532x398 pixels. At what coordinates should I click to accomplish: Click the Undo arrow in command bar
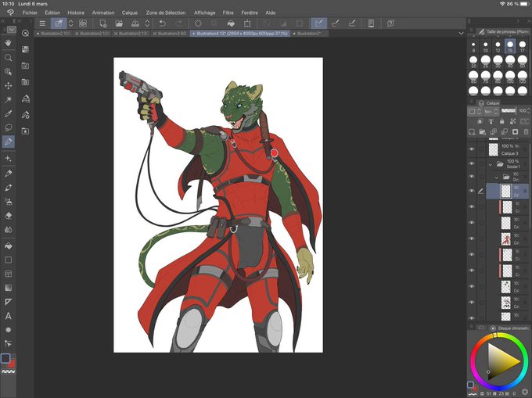162,23
